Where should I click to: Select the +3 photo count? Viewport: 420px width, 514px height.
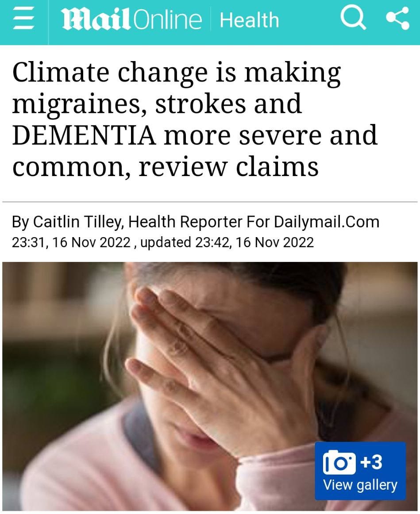[x=371, y=462]
